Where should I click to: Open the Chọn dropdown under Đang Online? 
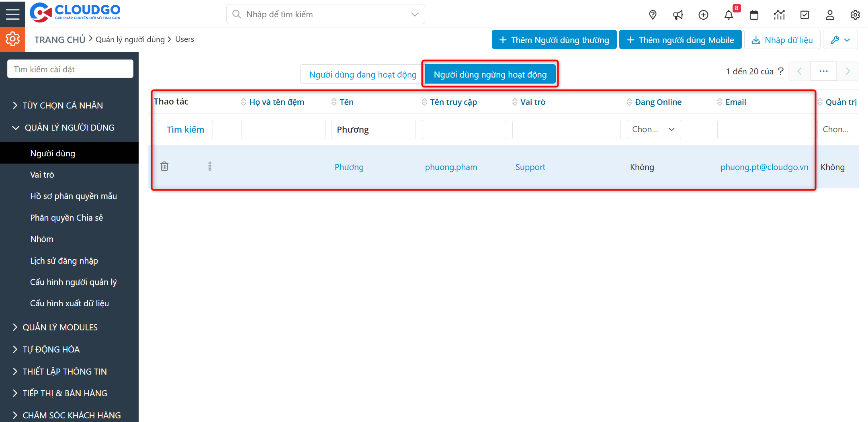(x=653, y=129)
